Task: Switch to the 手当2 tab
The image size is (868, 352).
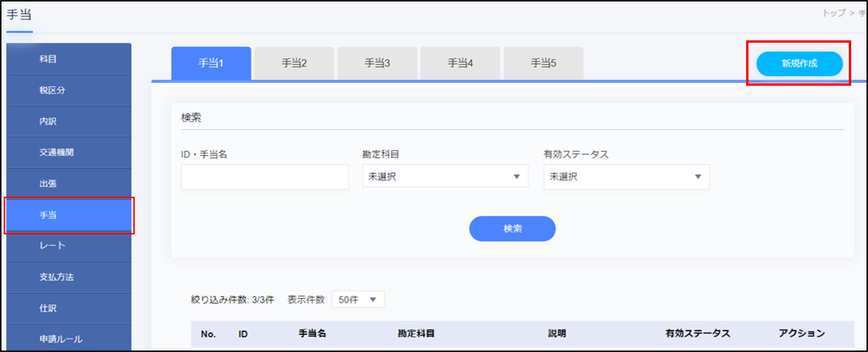Action: [294, 63]
